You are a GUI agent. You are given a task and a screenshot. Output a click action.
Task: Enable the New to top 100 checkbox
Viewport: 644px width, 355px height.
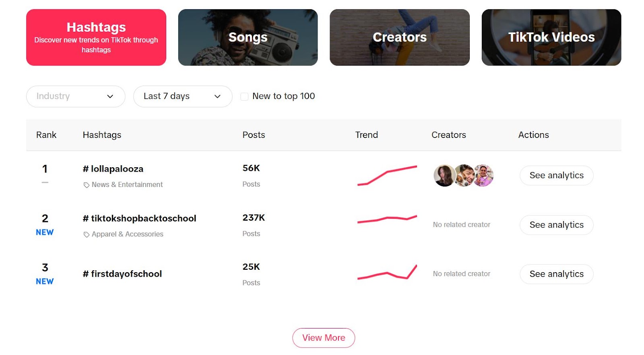pos(244,96)
